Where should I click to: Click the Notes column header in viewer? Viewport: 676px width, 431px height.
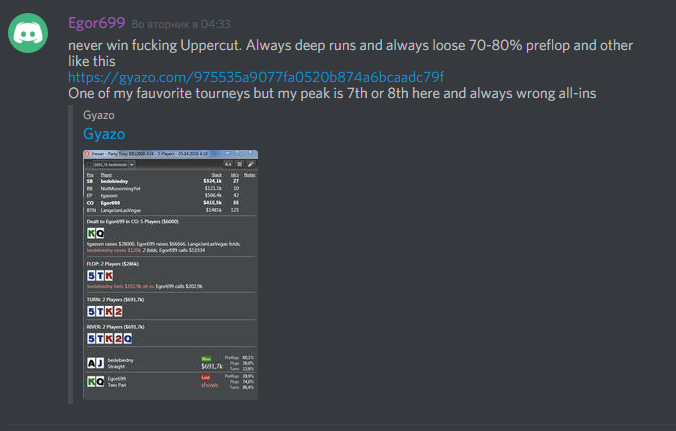point(249,175)
